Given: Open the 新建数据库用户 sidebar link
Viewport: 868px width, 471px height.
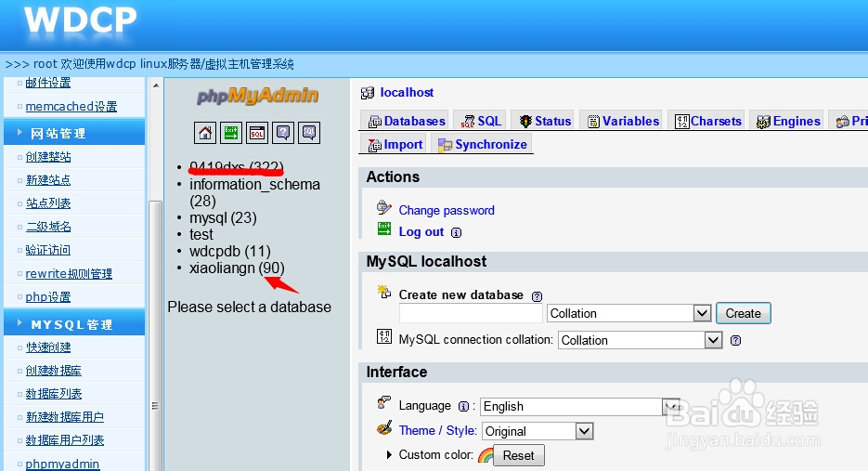Looking at the screenshot, I should click(65, 417).
